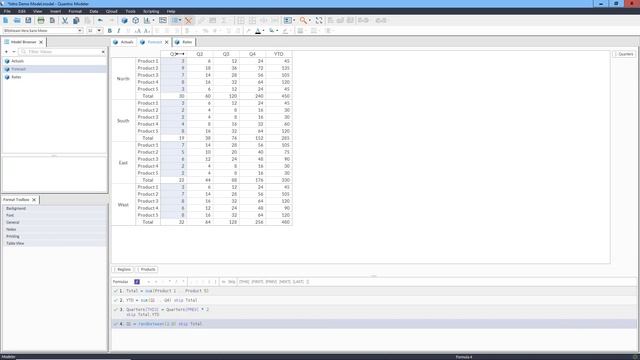Select the North region row header
Image resolution: width=640 pixels, height=360 pixels.
click(123, 78)
